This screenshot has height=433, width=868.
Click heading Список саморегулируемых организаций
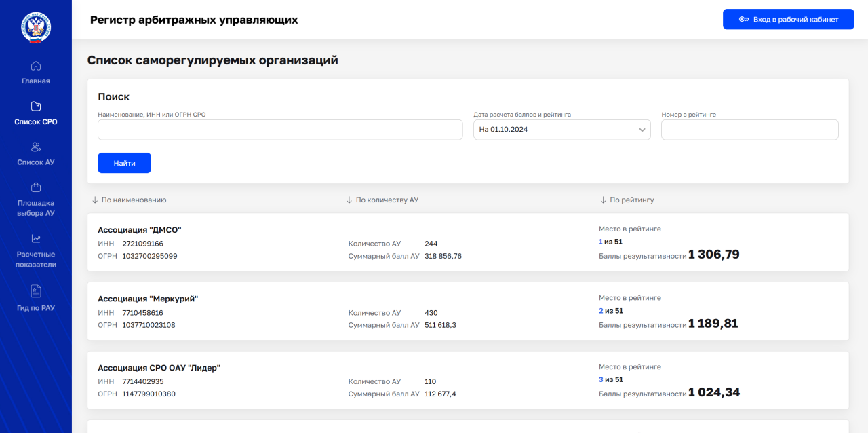tap(213, 60)
